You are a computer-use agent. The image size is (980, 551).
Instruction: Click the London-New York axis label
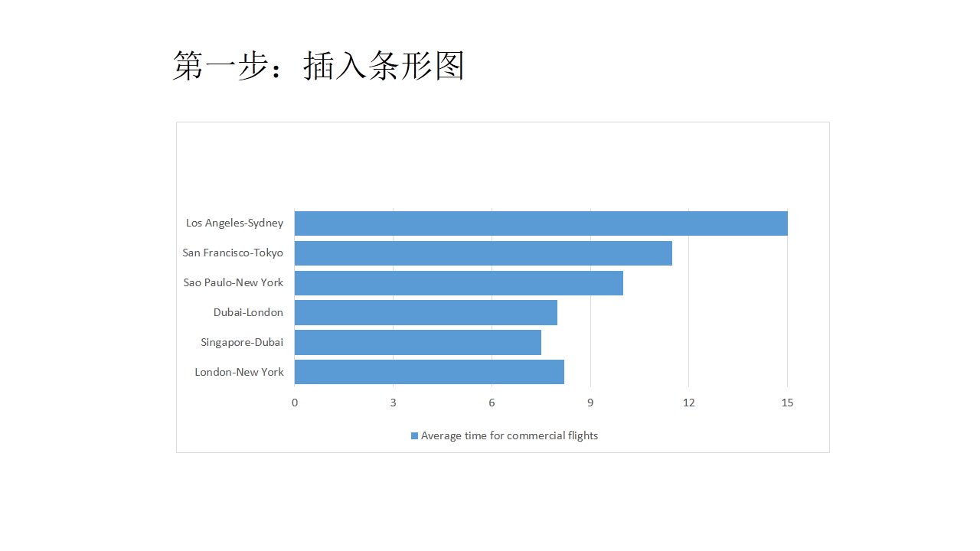coord(239,372)
